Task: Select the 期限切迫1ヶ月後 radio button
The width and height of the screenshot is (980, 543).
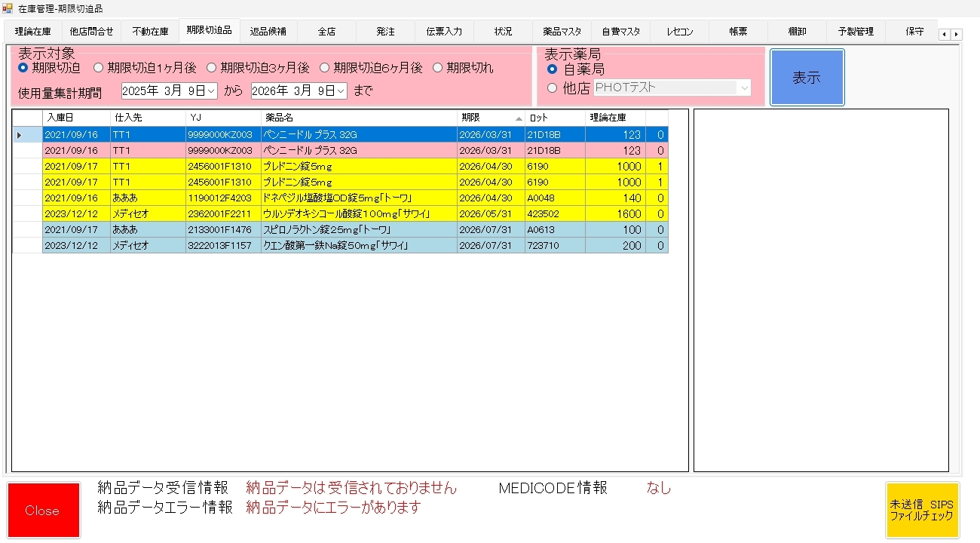Action: (99, 68)
